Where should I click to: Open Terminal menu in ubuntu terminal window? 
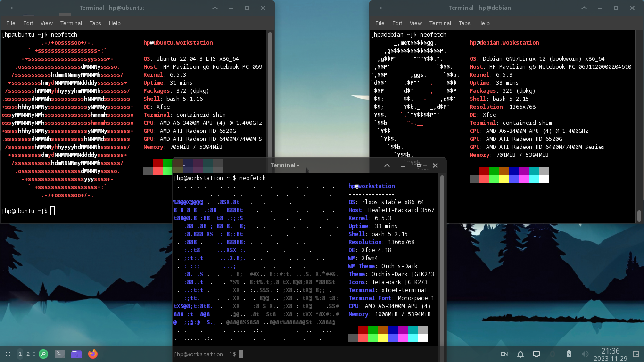[71, 23]
